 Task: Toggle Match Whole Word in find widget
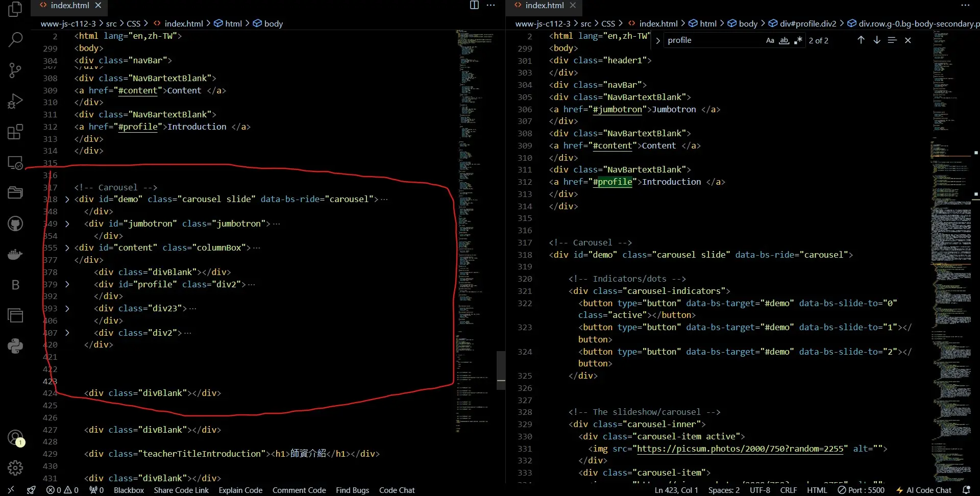pos(784,40)
